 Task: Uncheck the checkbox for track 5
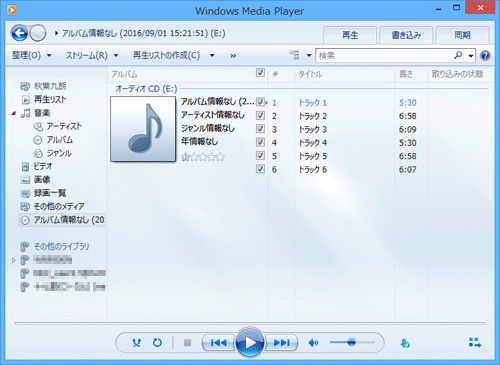260,156
